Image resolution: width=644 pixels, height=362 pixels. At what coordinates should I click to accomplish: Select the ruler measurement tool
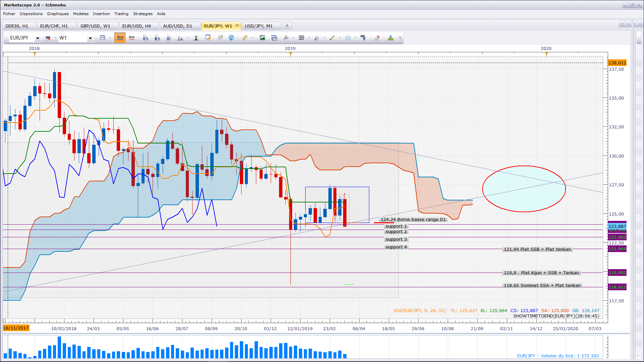coord(245,38)
